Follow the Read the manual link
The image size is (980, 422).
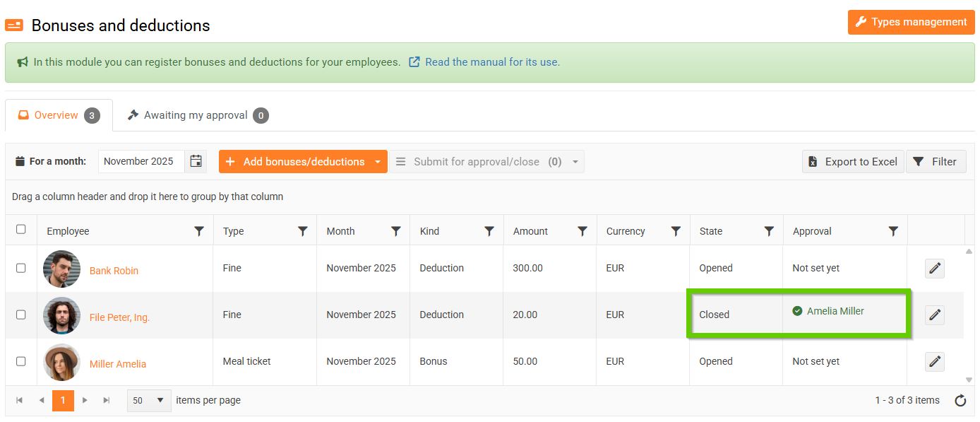click(491, 62)
